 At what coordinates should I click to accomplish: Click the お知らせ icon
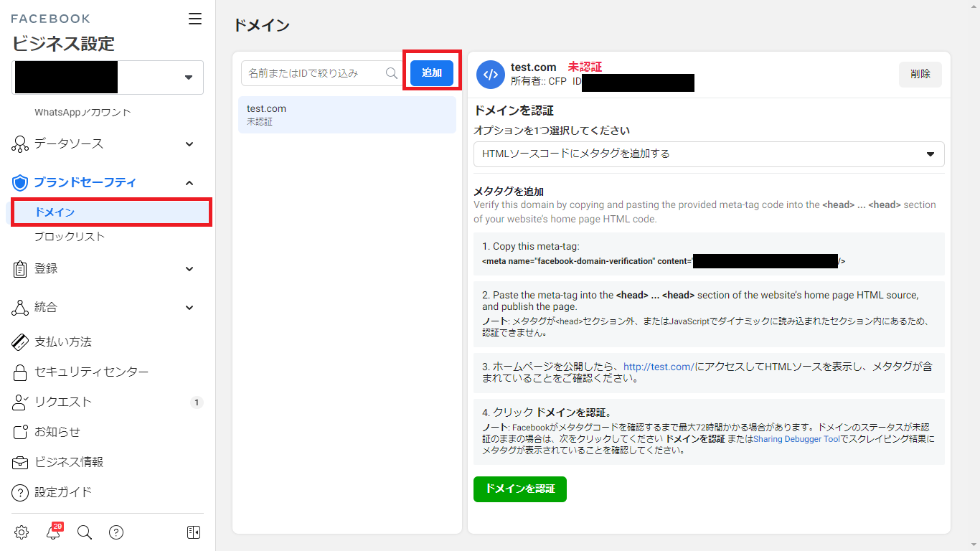pyautogui.click(x=20, y=433)
